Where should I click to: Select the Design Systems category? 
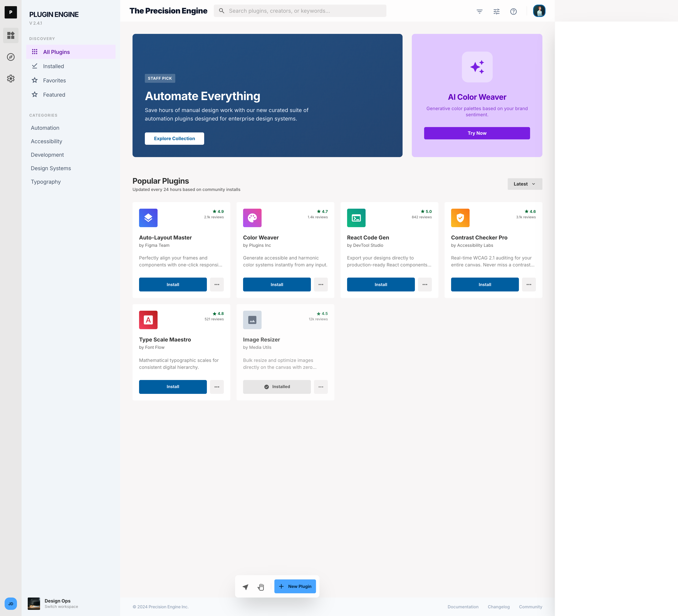[51, 168]
